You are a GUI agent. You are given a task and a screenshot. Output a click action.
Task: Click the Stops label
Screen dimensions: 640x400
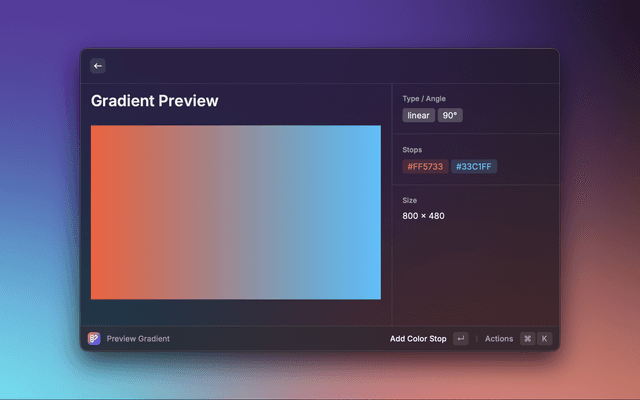tap(413, 150)
